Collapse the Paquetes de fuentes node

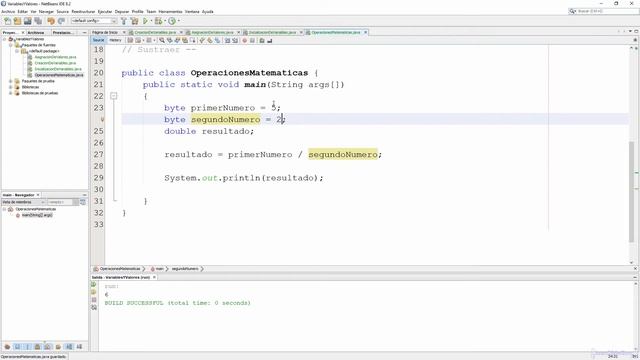tap(11, 45)
